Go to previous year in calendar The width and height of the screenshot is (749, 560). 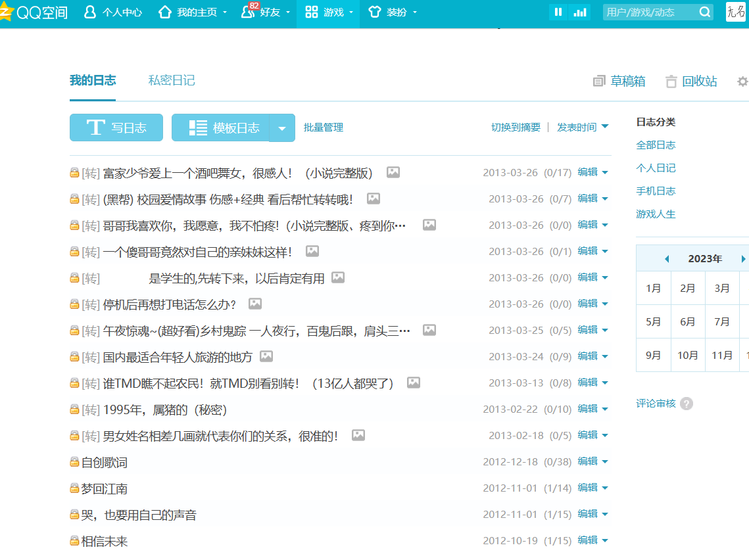pyautogui.click(x=667, y=259)
